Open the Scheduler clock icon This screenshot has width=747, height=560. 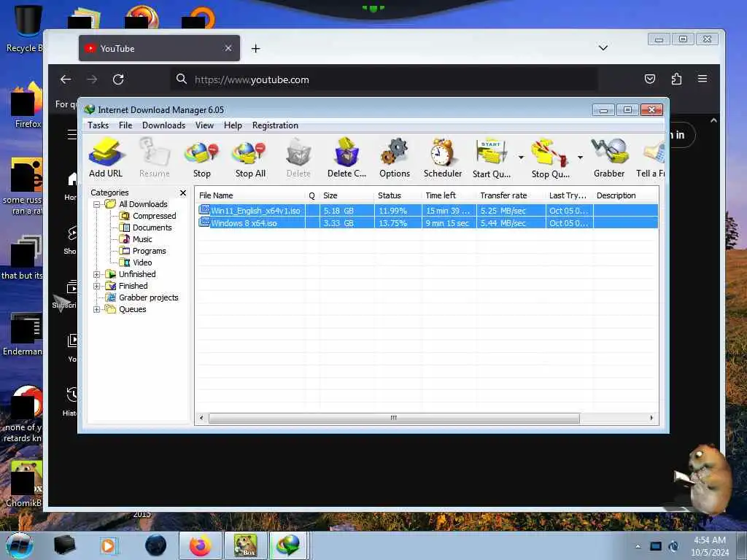pyautogui.click(x=443, y=158)
